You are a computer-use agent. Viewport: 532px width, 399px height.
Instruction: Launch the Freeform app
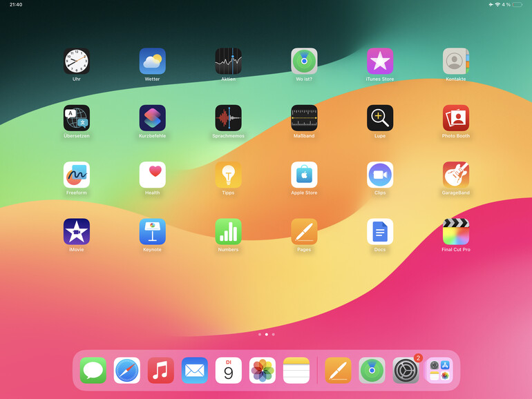click(x=76, y=175)
